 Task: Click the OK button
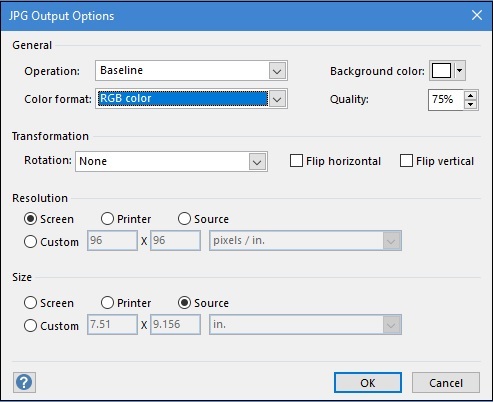pyautogui.click(x=368, y=383)
